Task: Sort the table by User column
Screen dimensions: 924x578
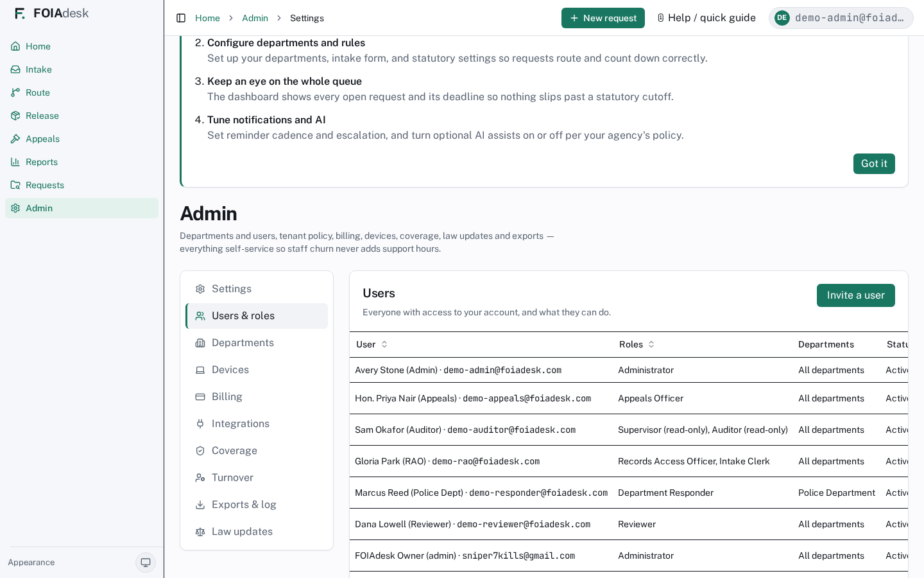Action: [372, 344]
